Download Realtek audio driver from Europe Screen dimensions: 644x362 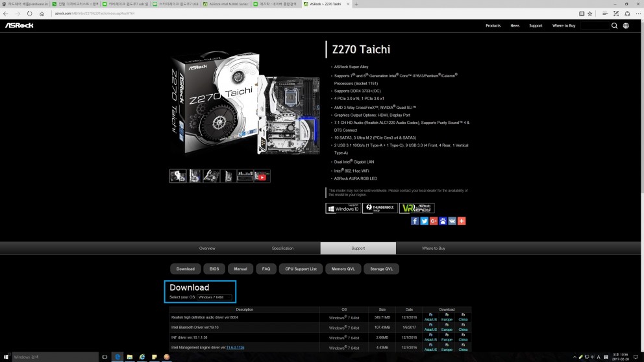(x=447, y=317)
